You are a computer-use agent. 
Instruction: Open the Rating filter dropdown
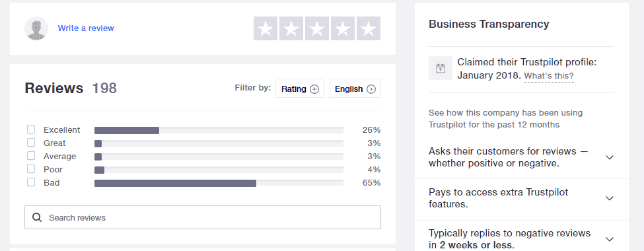[x=300, y=89]
